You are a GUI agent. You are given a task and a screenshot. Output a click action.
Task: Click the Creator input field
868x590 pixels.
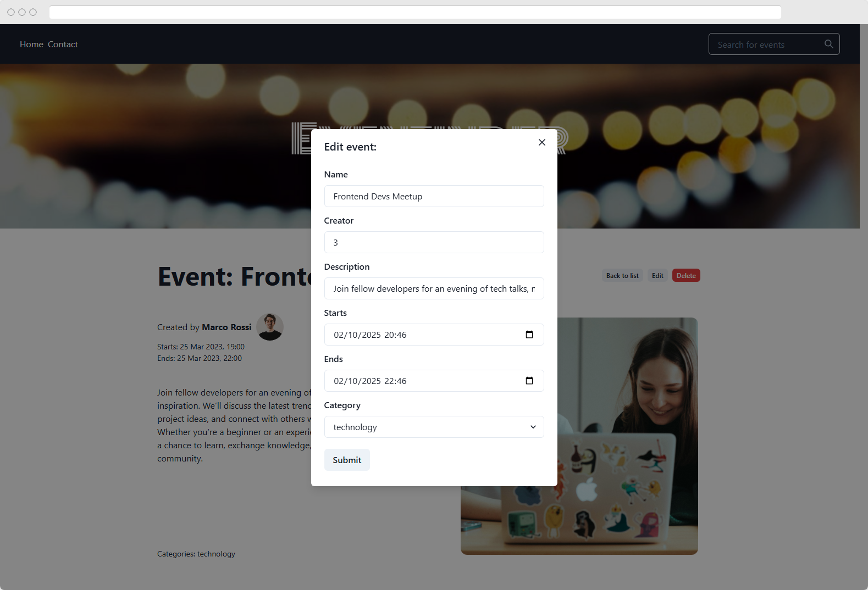434,242
